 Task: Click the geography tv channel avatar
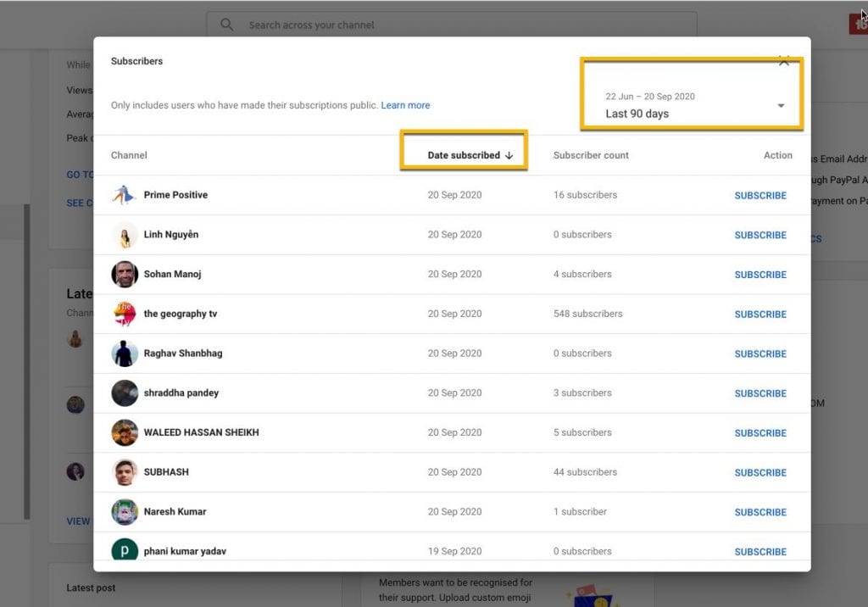pyautogui.click(x=124, y=314)
